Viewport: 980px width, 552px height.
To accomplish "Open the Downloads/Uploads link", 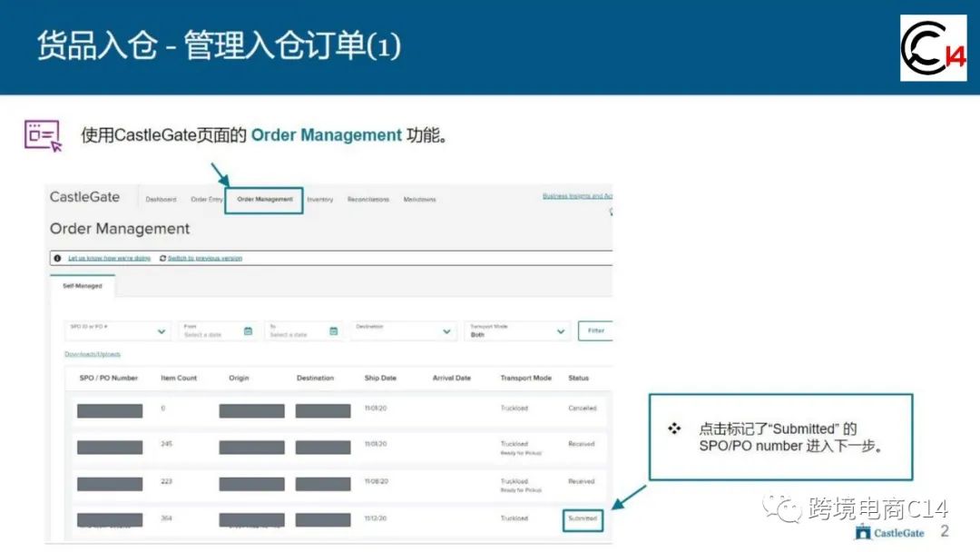I will click(93, 354).
